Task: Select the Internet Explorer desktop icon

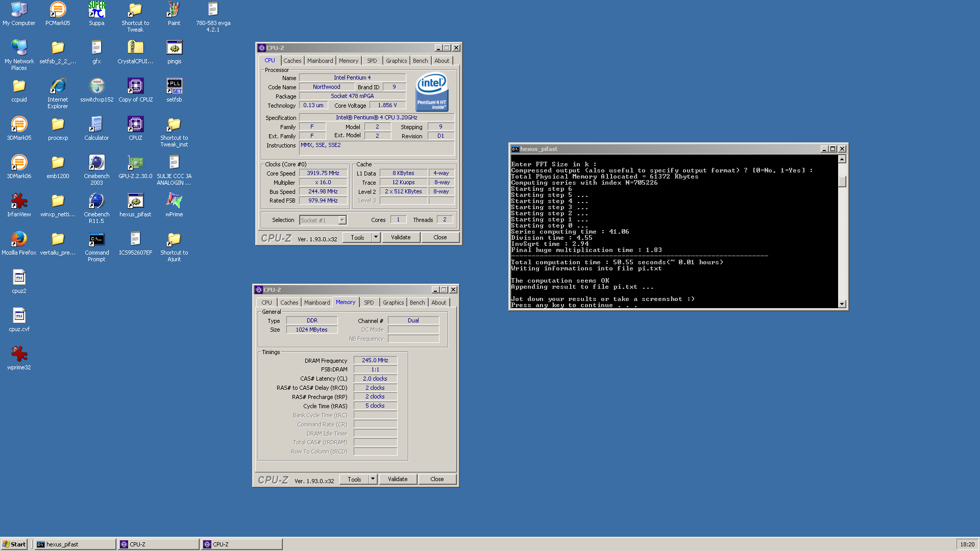Action: coord(58,86)
